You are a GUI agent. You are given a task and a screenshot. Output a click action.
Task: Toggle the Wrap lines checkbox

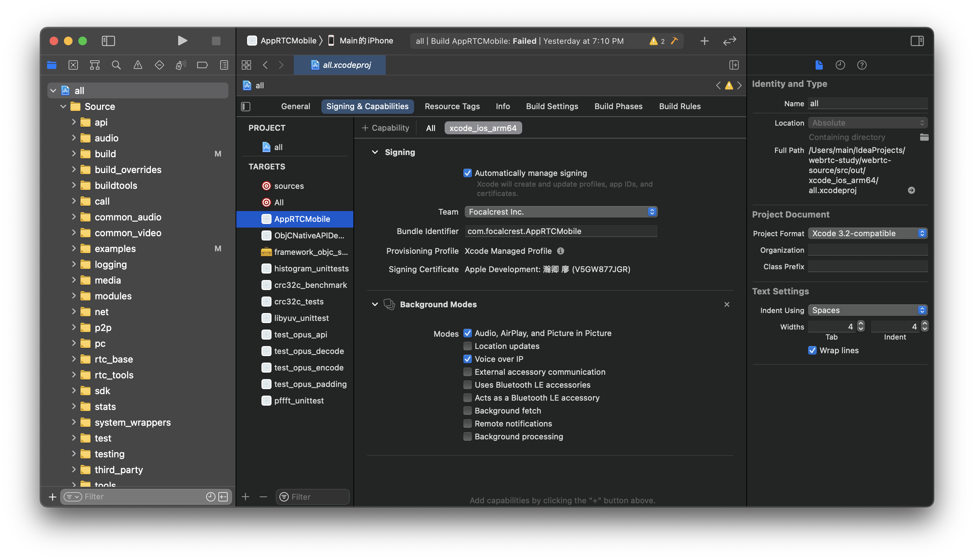pyautogui.click(x=812, y=350)
